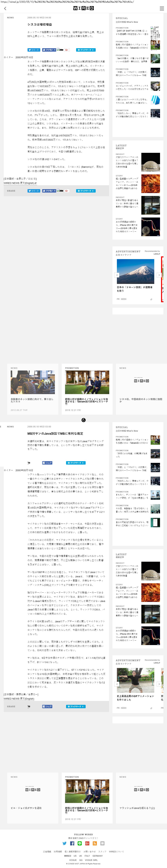
Task: Open WIRED NEWS 原文(English) under Cisco article
Action: 20,183
